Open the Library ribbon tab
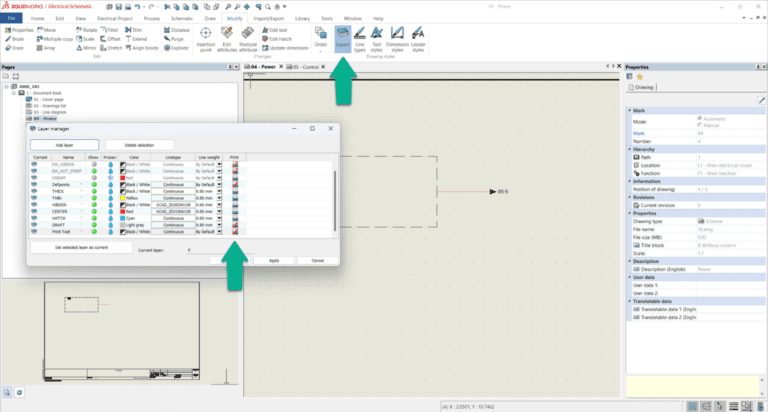This screenshot has height=412, width=768. (x=302, y=19)
